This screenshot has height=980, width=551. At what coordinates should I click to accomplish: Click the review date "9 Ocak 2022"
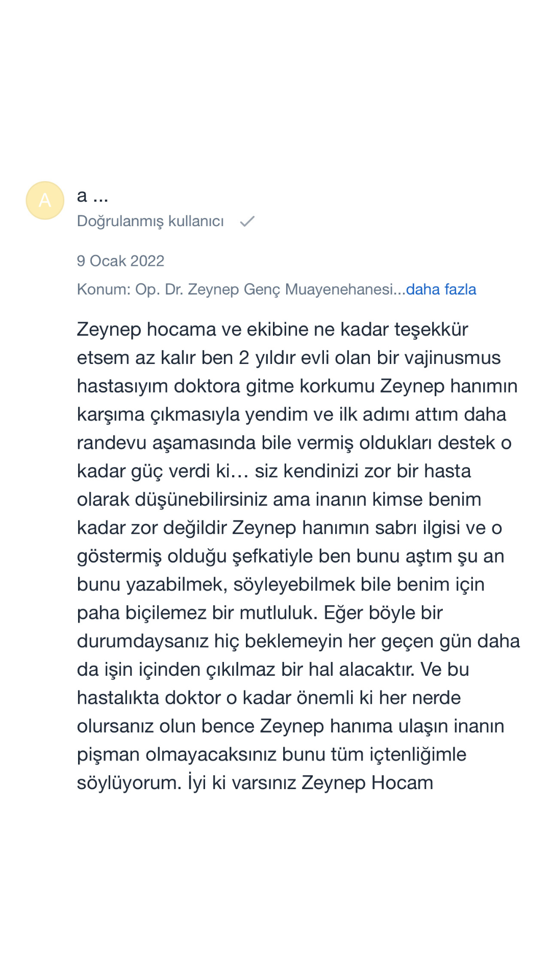[120, 261]
